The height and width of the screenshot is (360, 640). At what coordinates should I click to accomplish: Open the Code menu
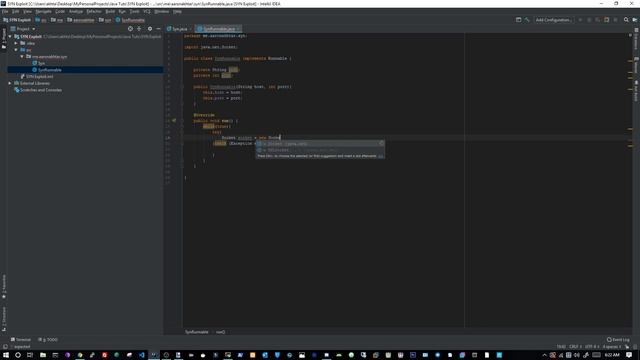pyautogui.click(x=60, y=11)
